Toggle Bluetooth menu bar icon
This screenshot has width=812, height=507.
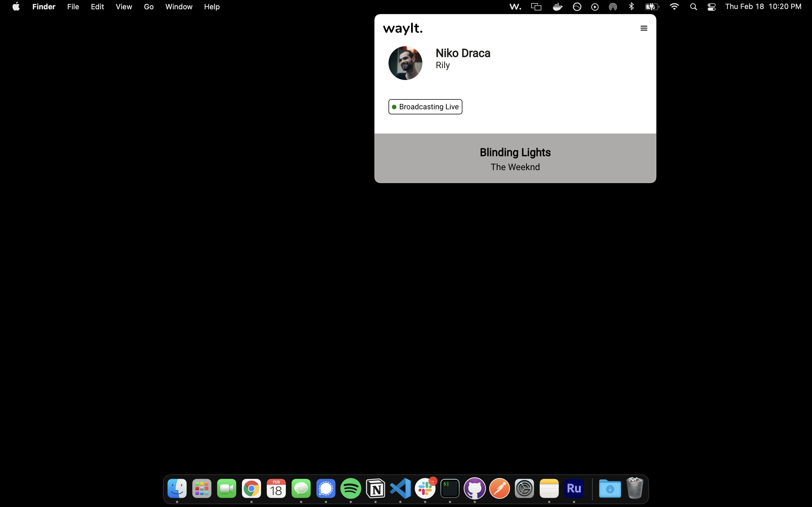point(631,7)
